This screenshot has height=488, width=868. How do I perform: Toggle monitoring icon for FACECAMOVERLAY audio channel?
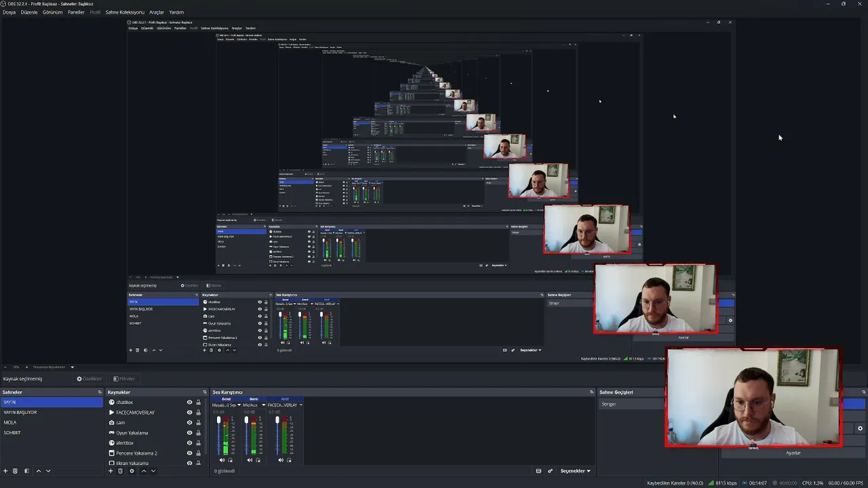pos(289,460)
